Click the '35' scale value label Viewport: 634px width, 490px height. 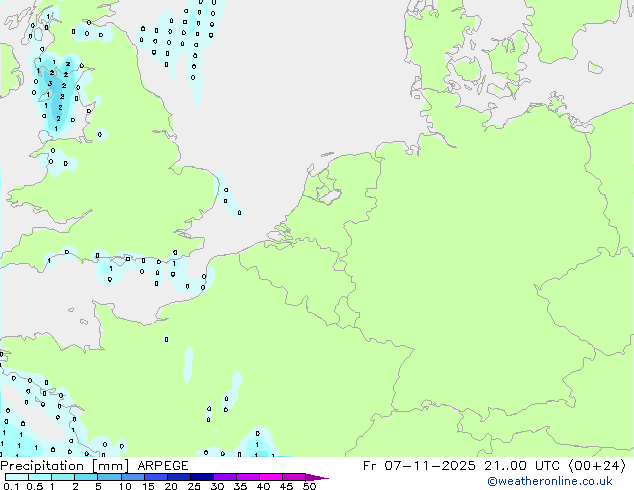[240, 486]
